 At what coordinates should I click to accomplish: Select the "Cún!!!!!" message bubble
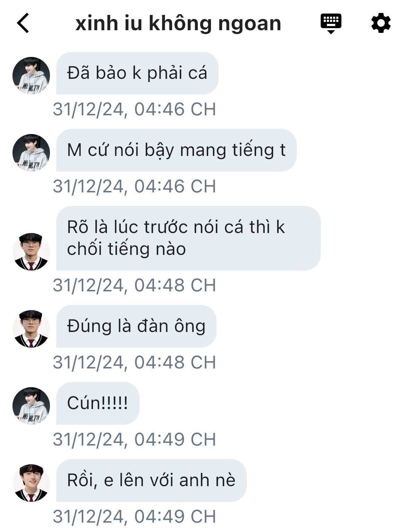click(98, 404)
